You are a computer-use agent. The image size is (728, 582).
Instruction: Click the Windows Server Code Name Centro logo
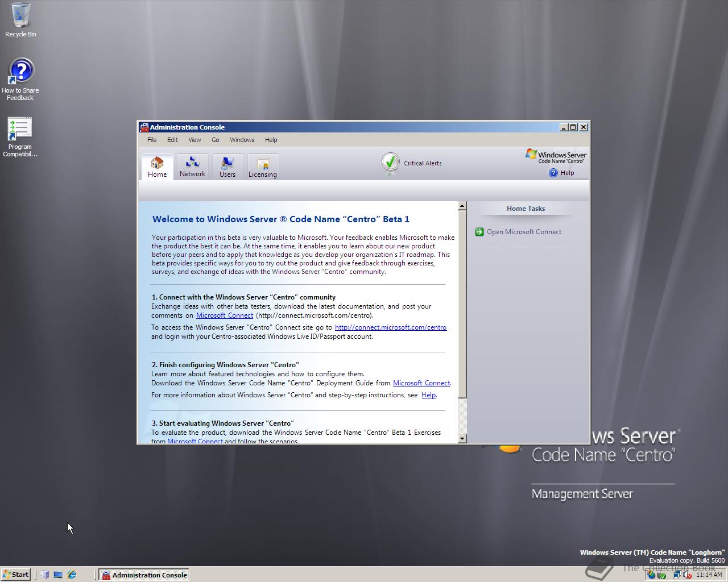tap(556, 156)
